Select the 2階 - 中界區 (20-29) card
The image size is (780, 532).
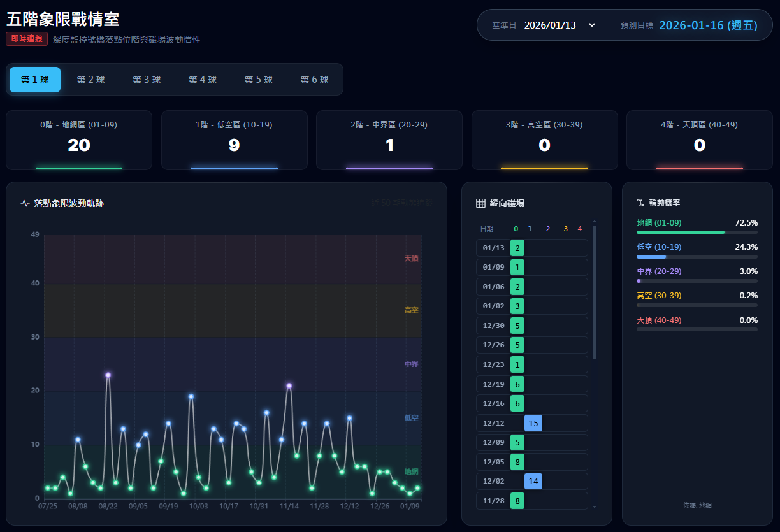[389, 140]
